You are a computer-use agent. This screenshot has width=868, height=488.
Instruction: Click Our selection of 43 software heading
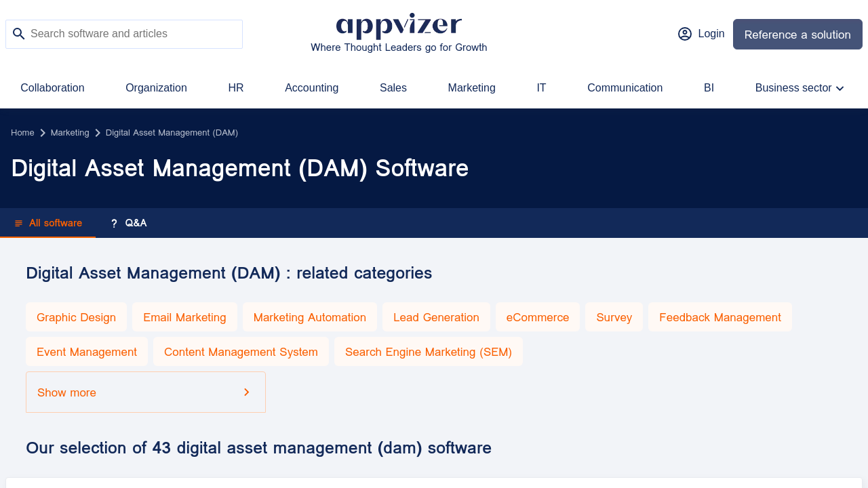click(258, 448)
